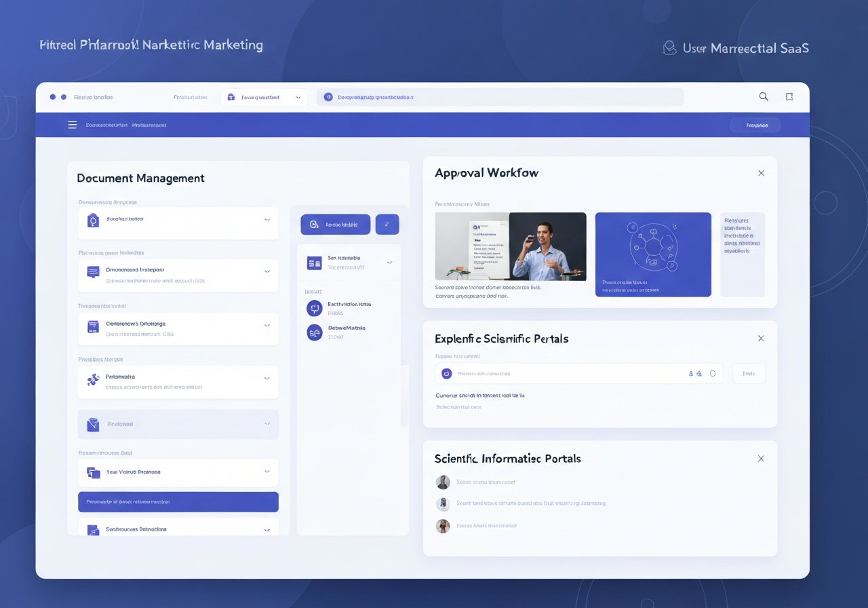Click the outlined button at blue bar's right end
Viewport: 868px width, 608px height.
pyautogui.click(x=755, y=125)
